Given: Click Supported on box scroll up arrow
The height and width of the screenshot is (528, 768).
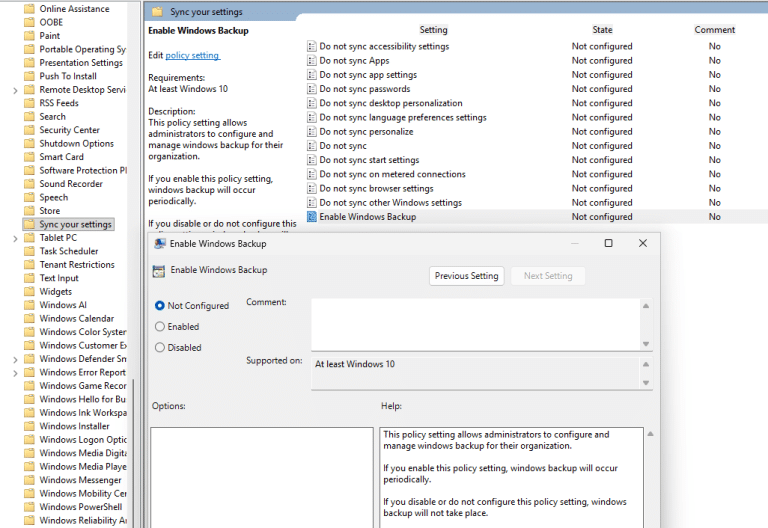Looking at the screenshot, I should (646, 364).
